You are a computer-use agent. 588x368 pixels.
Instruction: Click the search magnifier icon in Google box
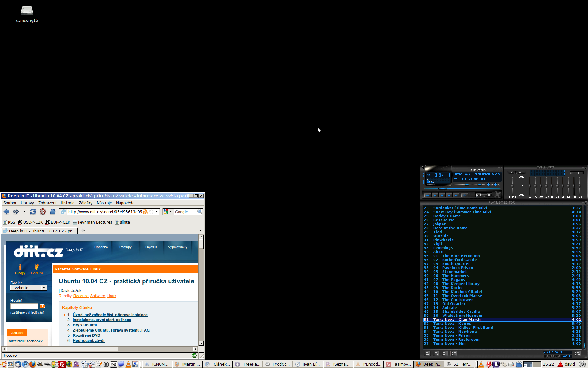(200, 212)
